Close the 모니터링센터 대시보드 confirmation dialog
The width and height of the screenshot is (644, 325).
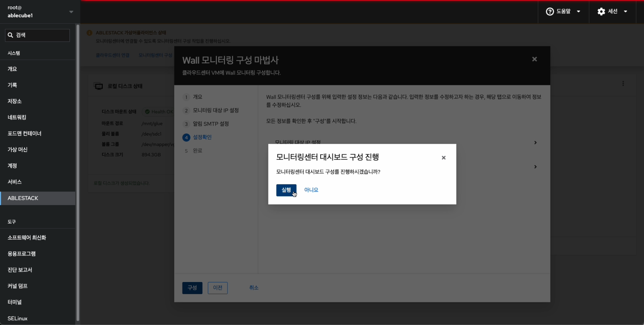tap(443, 158)
